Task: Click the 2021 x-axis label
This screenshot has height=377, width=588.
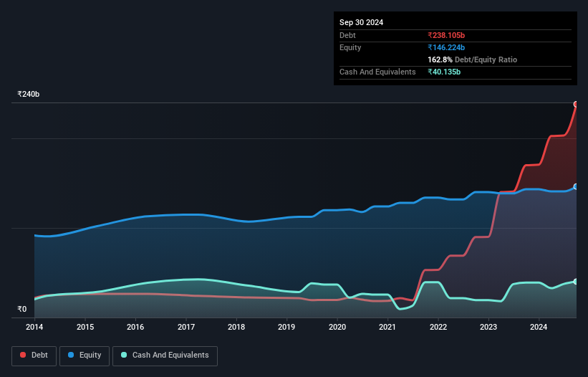Action: pyautogui.click(x=387, y=327)
